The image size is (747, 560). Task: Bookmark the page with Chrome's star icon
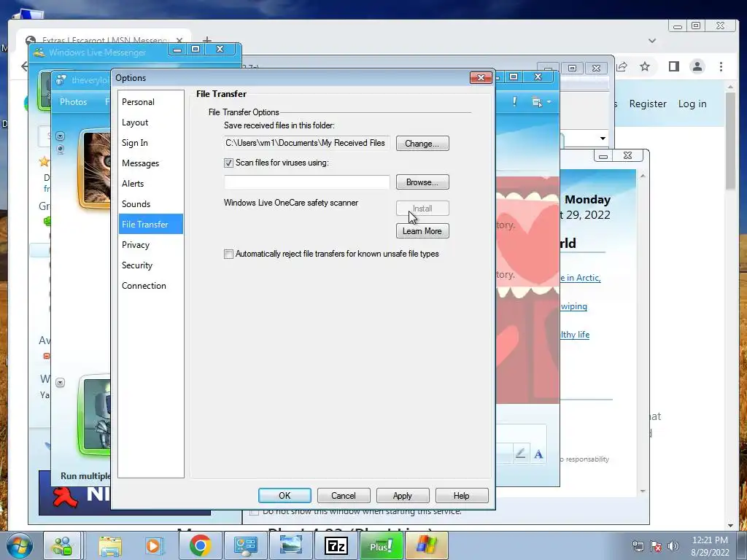tap(645, 66)
